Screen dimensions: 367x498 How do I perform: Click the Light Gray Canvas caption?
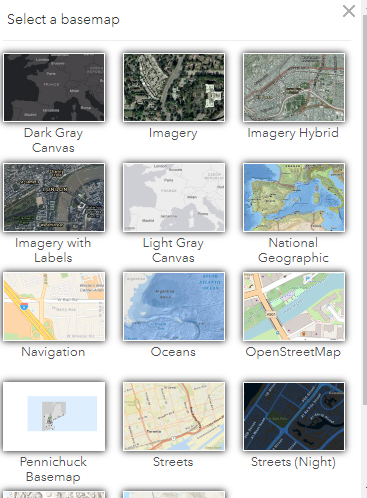pos(173,250)
